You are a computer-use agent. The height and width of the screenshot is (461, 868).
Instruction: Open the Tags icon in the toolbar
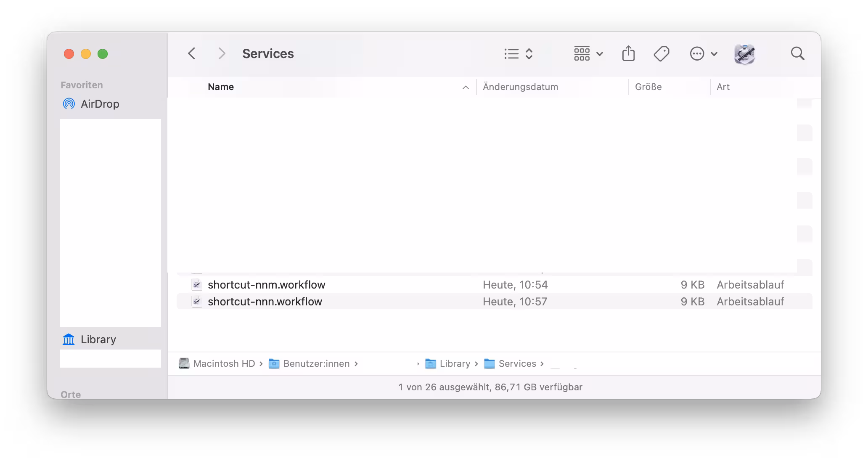661,53
